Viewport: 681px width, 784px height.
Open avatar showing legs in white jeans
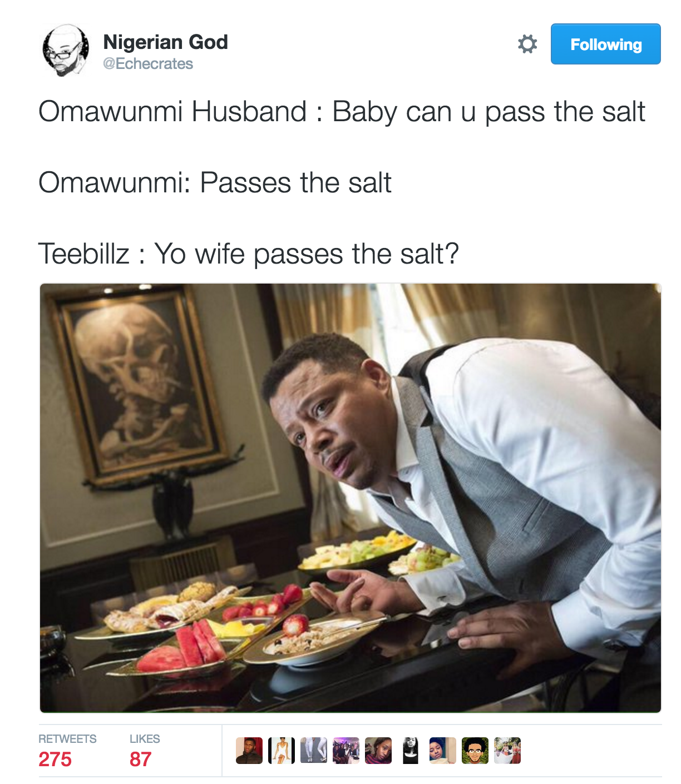pos(314,751)
